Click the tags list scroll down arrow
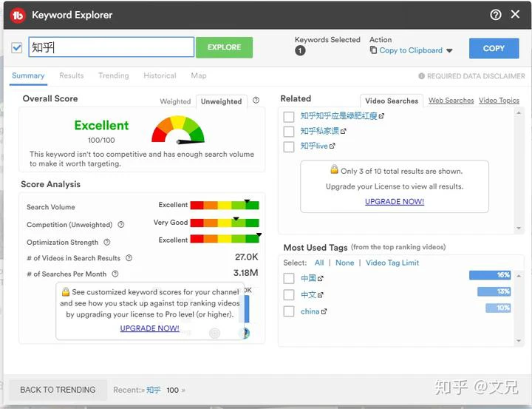532x409 pixels. pos(519,341)
